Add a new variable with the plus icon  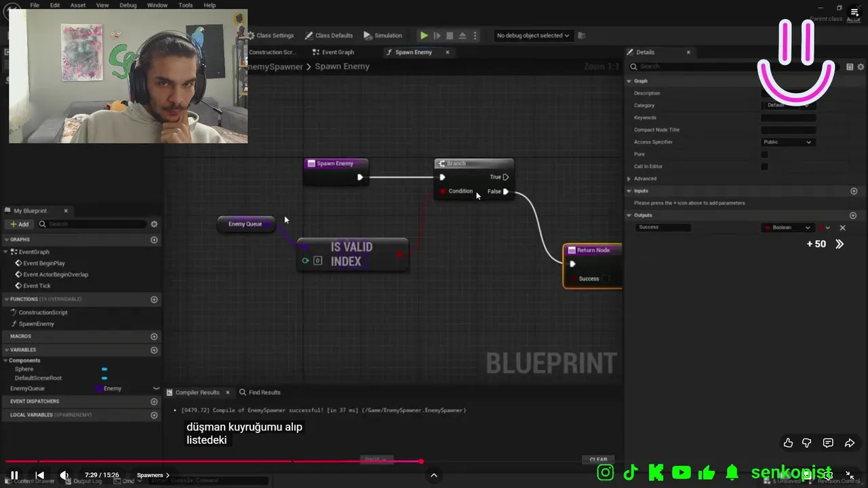tap(154, 350)
